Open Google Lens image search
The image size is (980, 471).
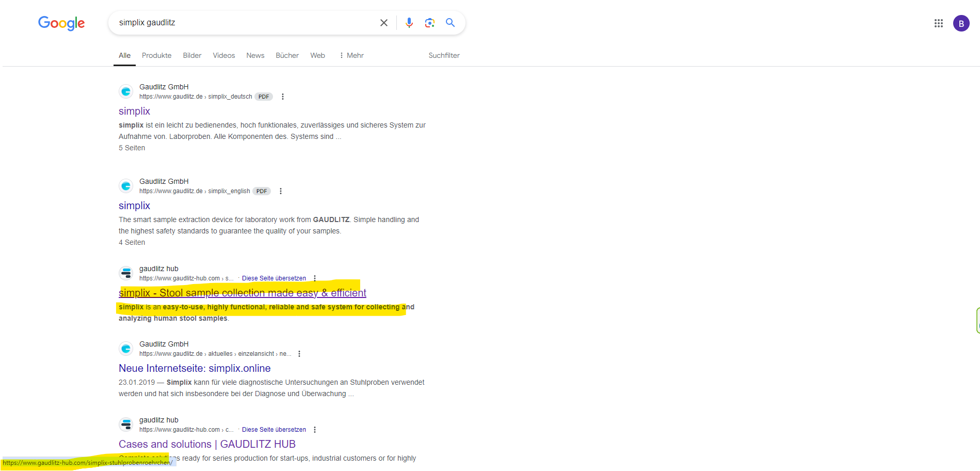click(430, 23)
